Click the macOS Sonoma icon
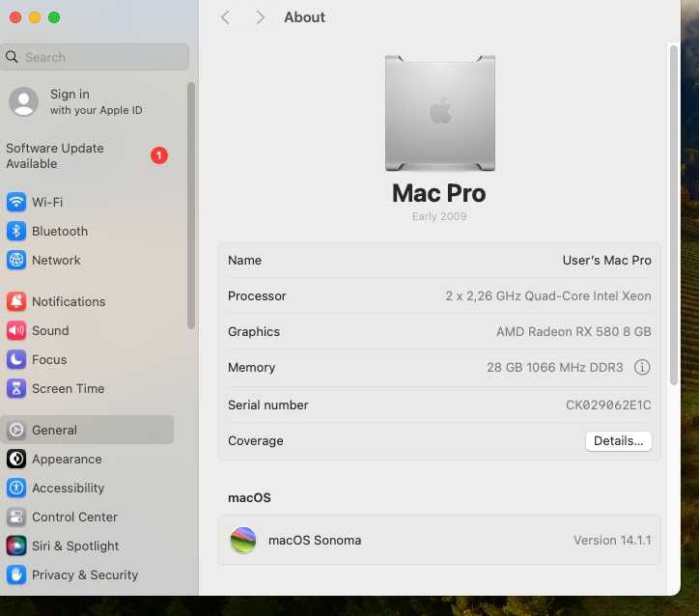The height and width of the screenshot is (616, 699). pos(243,540)
